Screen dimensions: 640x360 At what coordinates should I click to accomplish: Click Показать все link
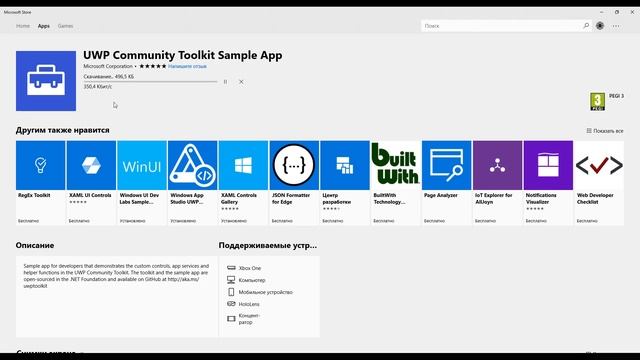point(605,131)
